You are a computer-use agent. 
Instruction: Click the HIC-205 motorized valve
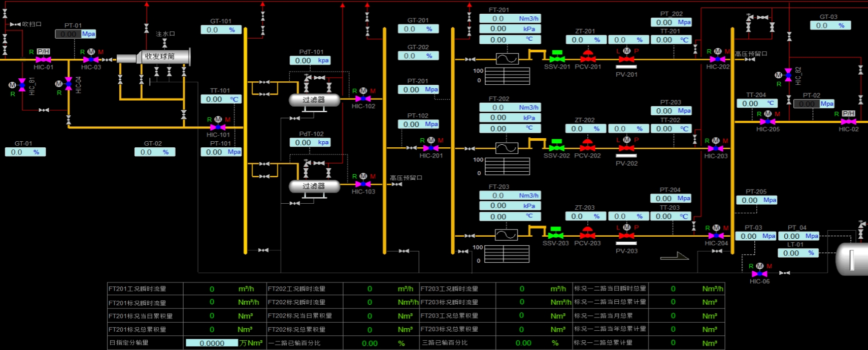(x=767, y=121)
